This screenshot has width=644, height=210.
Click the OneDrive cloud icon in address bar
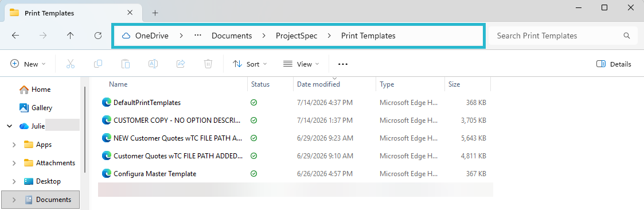[126, 36]
